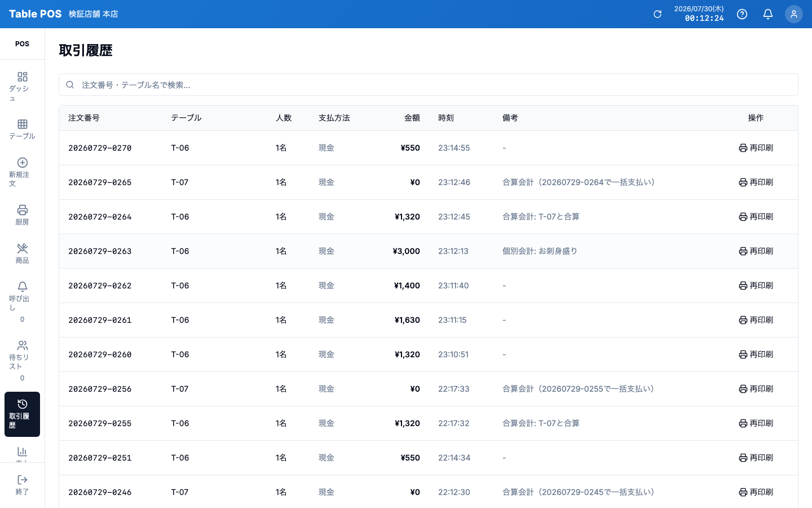This screenshot has width=812, height=508.
Task: Click the ¥3,000 amount cell
Action: click(407, 251)
